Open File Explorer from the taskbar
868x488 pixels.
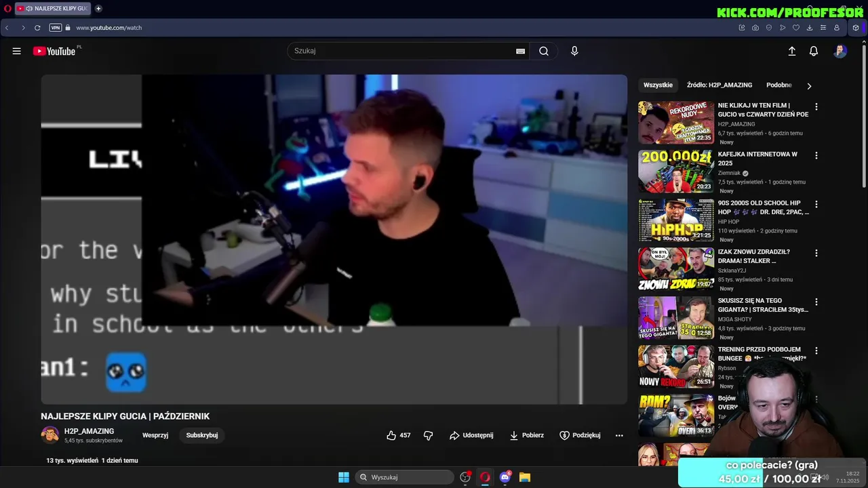[x=525, y=477]
